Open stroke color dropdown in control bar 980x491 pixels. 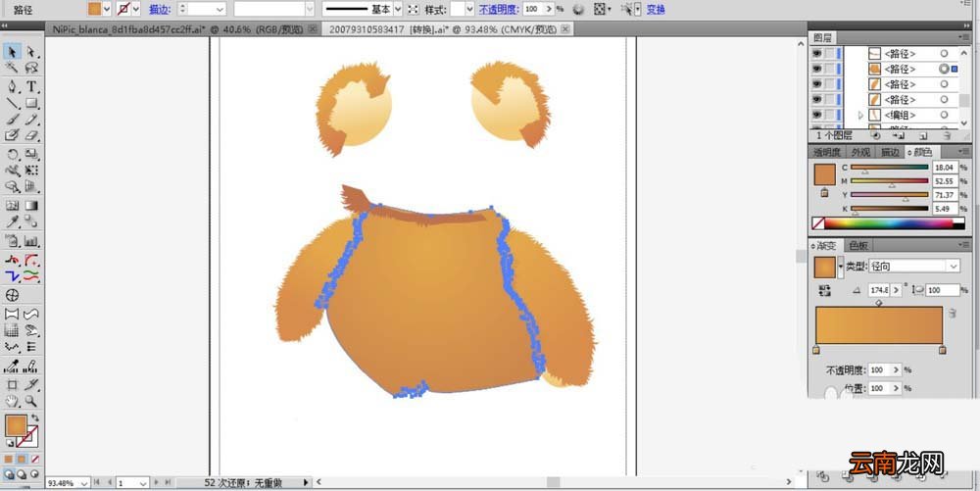pos(135,9)
